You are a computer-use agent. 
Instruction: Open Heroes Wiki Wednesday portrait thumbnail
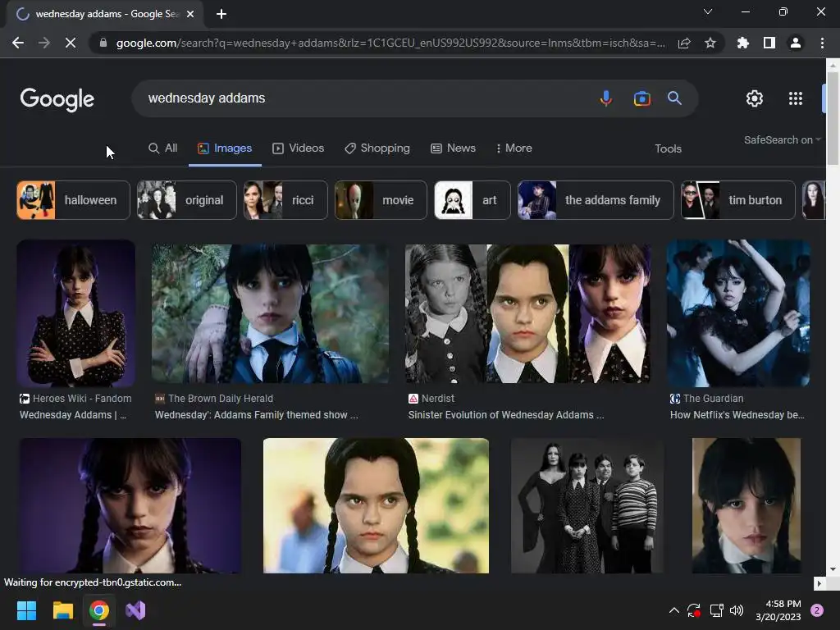[75, 313]
